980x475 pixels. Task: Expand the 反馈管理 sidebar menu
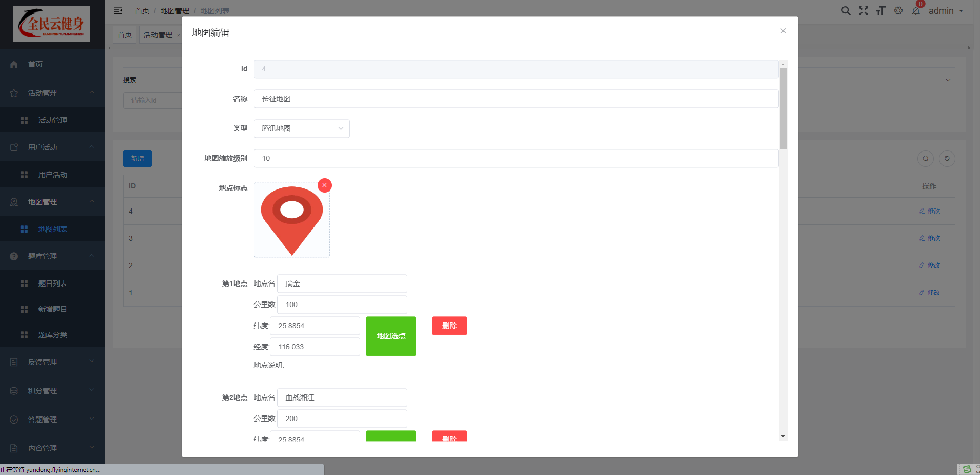click(x=52, y=362)
